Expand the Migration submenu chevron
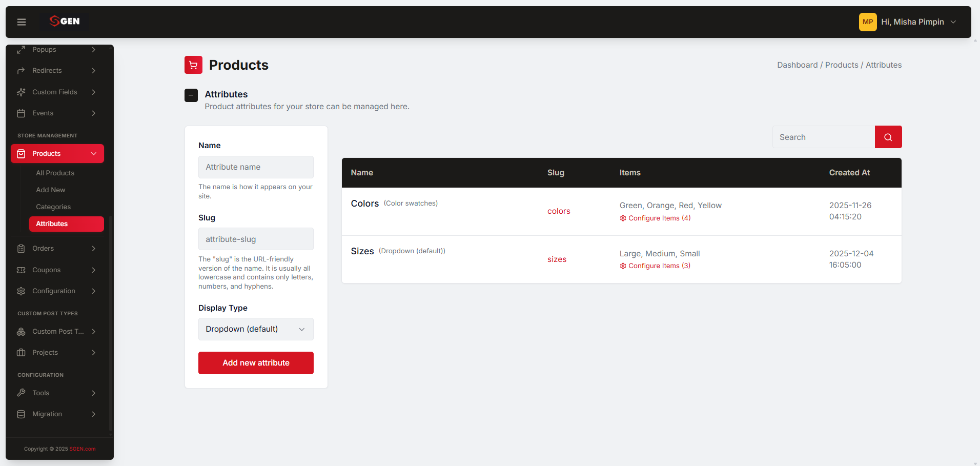Image resolution: width=980 pixels, height=466 pixels. coord(94,414)
